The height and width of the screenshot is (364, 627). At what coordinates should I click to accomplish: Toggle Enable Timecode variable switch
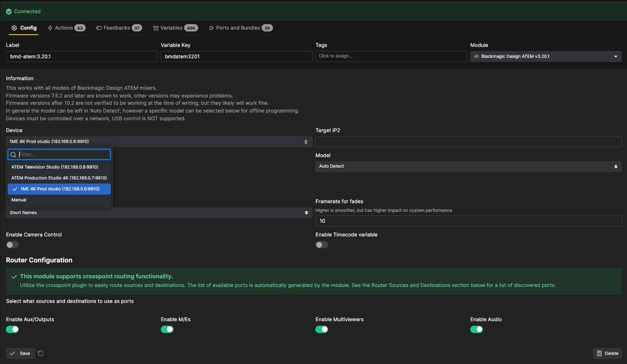(x=322, y=245)
